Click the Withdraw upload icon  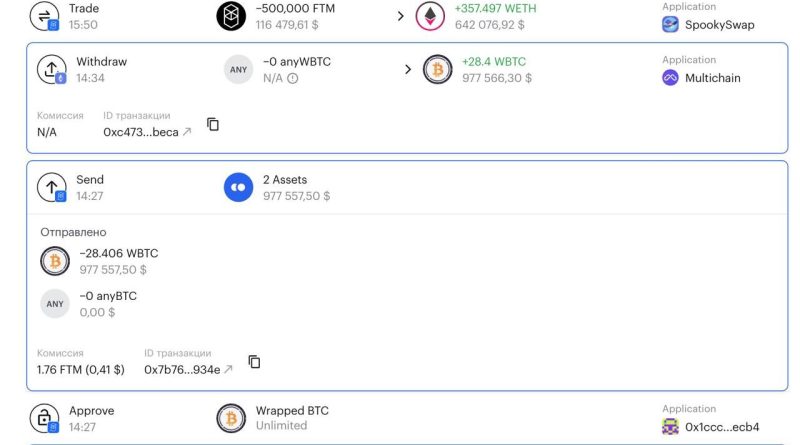(52, 69)
